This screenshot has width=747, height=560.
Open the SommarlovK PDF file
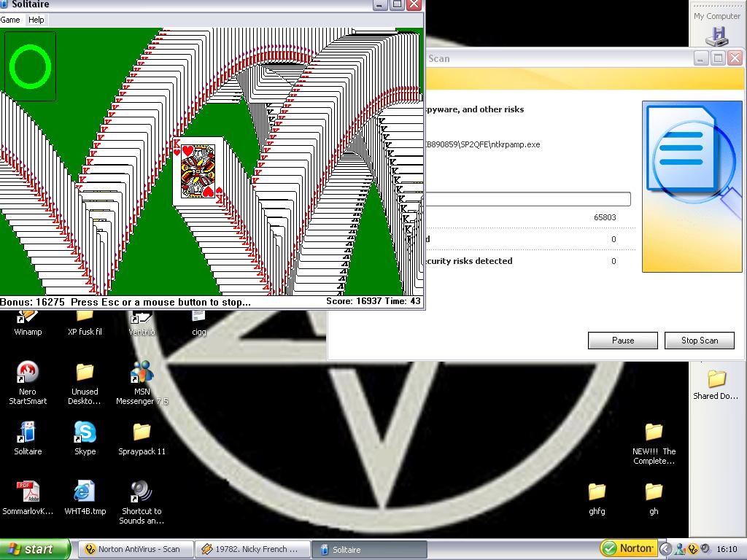pyautogui.click(x=28, y=498)
